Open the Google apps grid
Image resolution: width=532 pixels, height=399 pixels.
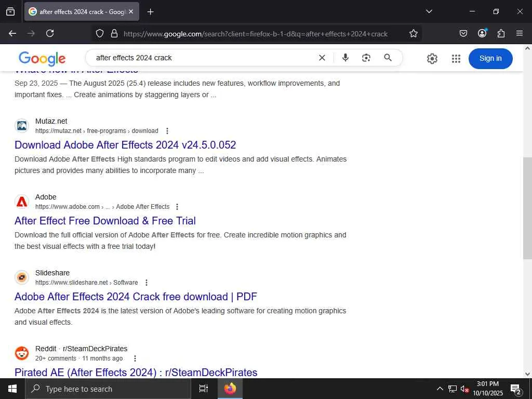(x=456, y=59)
